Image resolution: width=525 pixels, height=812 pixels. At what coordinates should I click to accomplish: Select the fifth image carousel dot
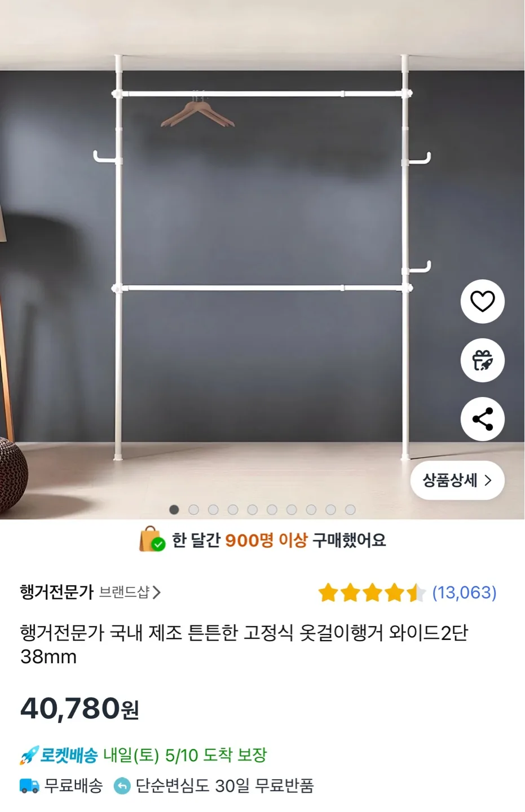[252, 510]
